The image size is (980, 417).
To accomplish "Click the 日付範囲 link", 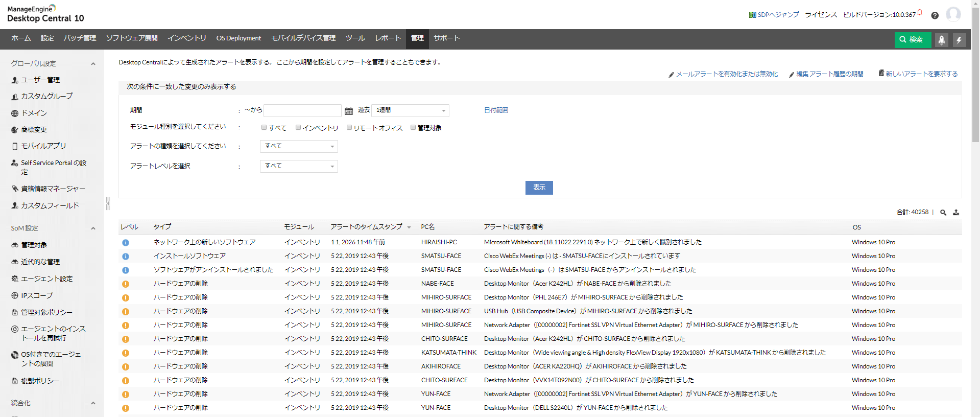I will click(x=496, y=110).
